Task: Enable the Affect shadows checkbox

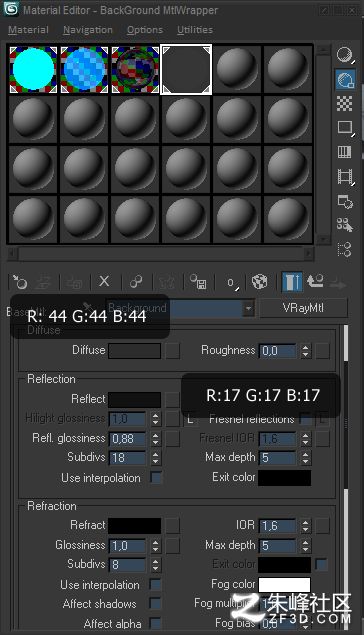Action: [x=155, y=603]
